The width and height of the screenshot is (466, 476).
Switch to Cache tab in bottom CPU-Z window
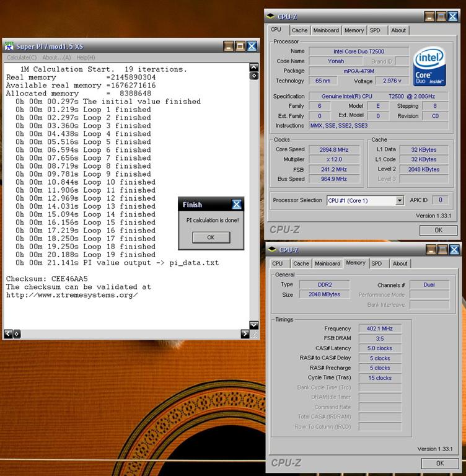coord(301,263)
